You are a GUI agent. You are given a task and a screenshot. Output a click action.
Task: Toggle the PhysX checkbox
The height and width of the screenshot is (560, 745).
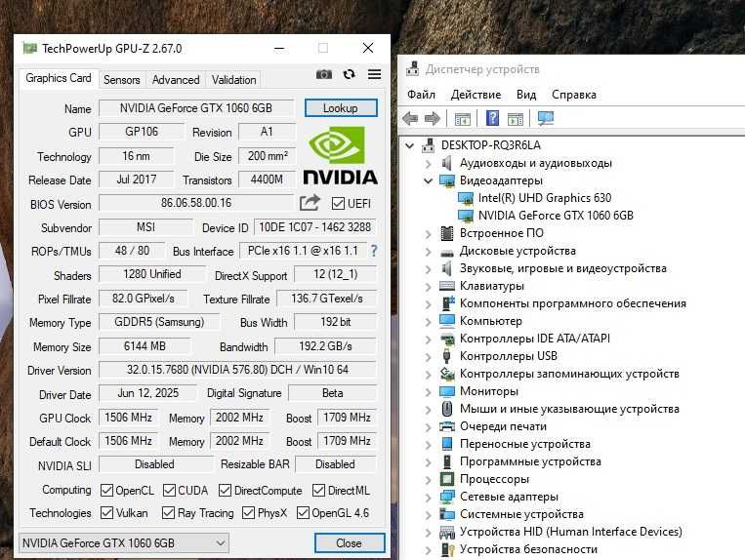point(248,513)
